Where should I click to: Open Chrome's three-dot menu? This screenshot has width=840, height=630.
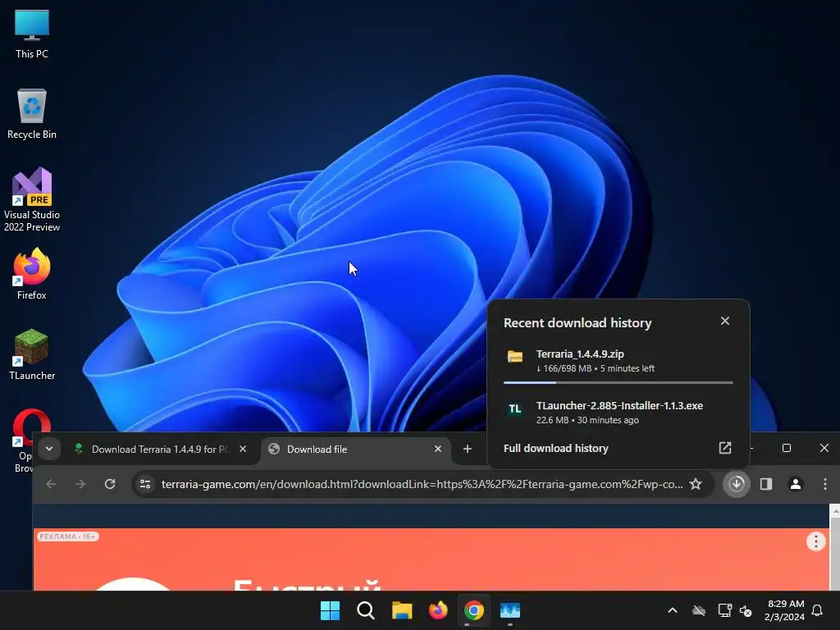pyautogui.click(x=825, y=484)
